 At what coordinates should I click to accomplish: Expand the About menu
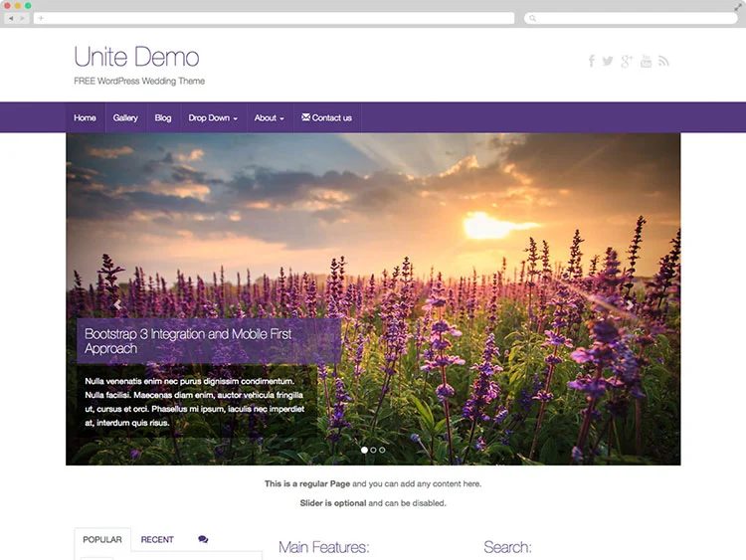pyautogui.click(x=269, y=117)
